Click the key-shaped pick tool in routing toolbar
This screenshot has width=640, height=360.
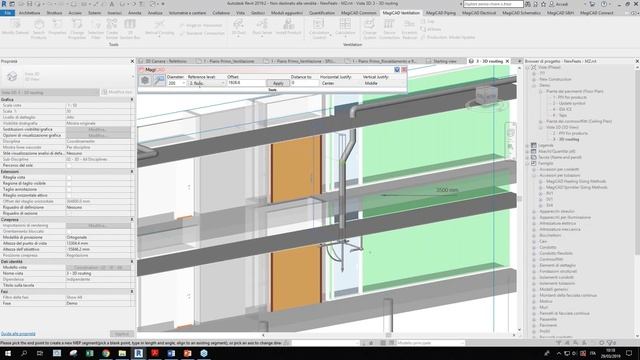point(159,80)
